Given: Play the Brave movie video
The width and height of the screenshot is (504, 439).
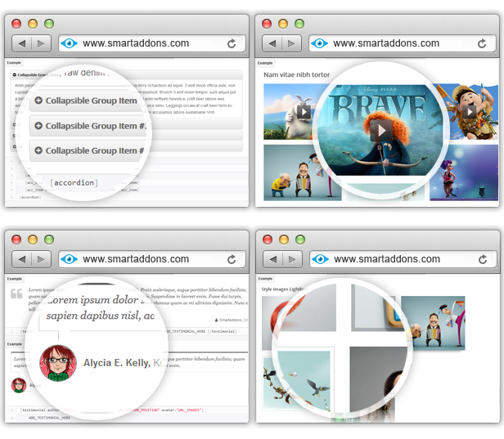Looking at the screenshot, I should coord(381,130).
